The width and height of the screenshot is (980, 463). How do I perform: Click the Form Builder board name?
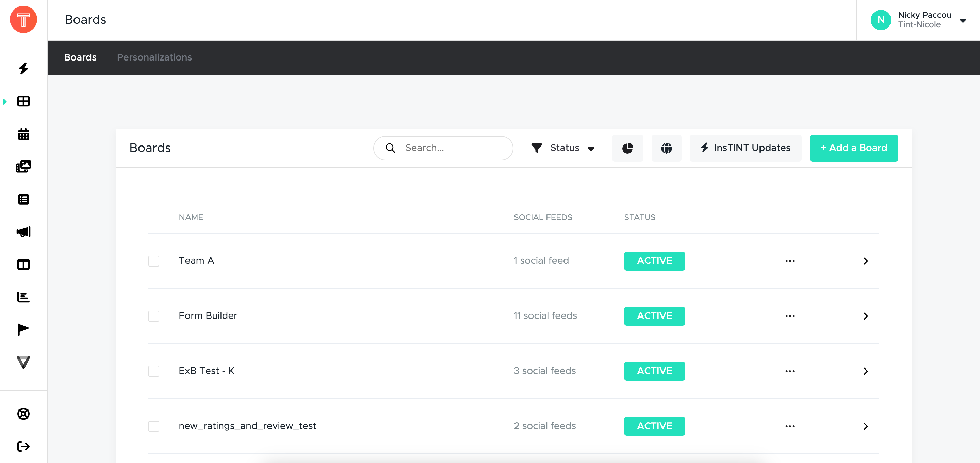point(208,316)
